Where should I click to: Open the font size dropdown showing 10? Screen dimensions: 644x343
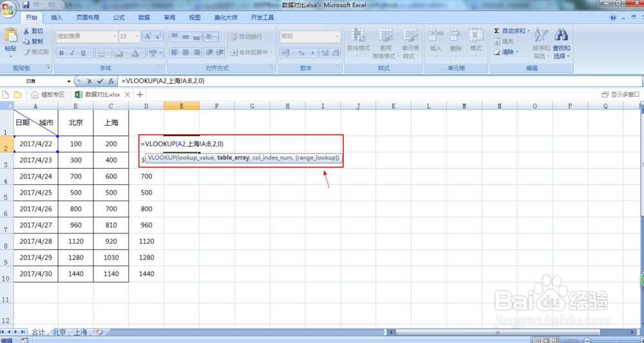pos(137,36)
